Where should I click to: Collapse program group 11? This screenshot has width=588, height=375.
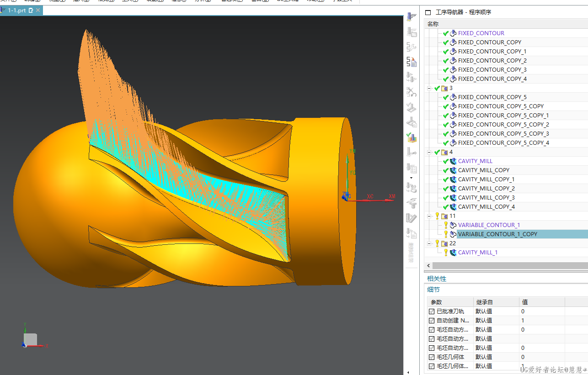pos(429,216)
